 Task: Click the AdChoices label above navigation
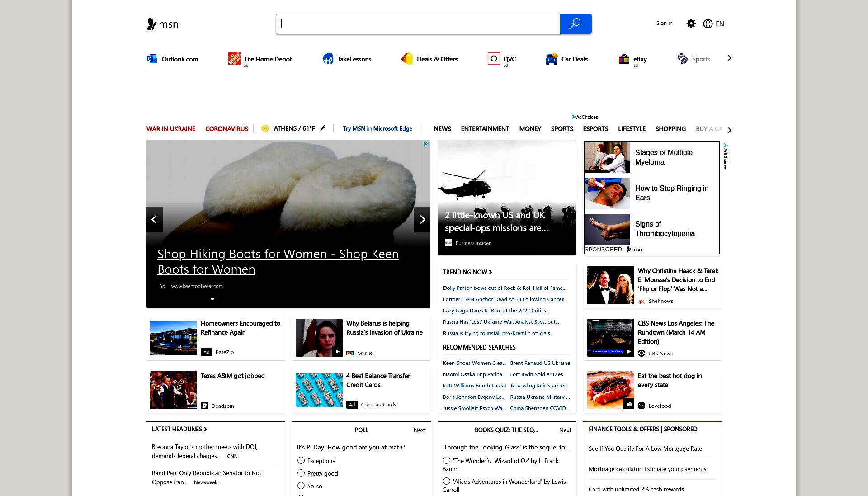pos(585,117)
